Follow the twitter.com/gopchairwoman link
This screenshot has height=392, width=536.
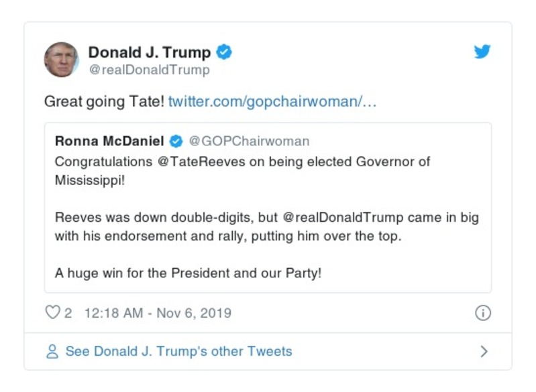(x=272, y=103)
